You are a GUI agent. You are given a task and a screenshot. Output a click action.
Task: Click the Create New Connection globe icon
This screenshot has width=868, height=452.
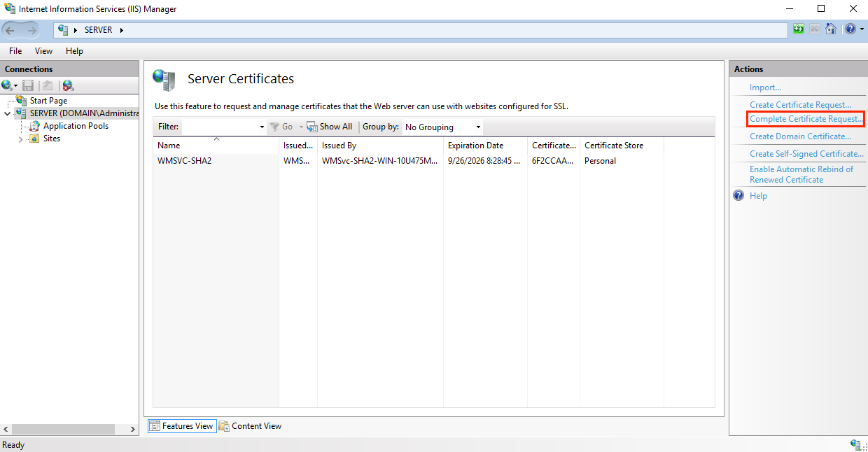(x=7, y=85)
